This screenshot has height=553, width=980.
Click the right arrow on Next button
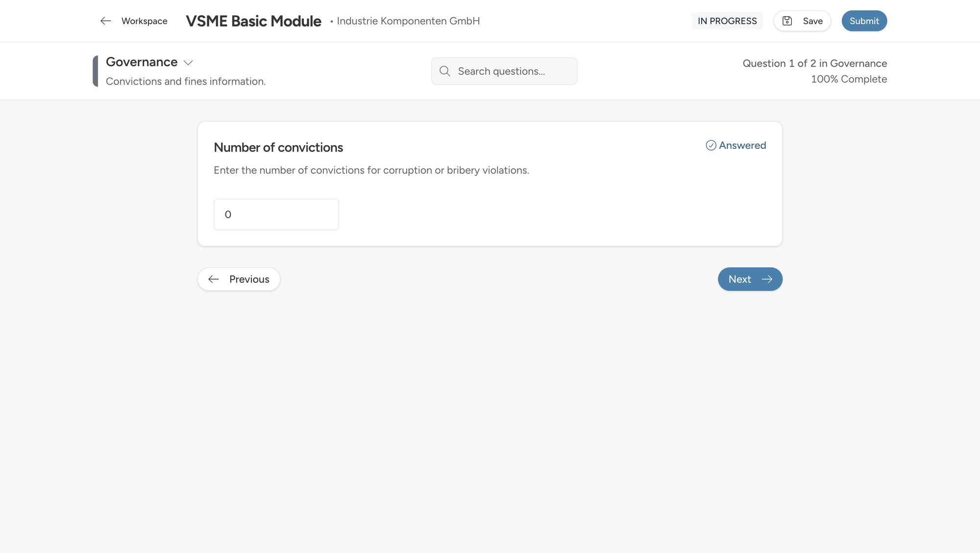[767, 279]
